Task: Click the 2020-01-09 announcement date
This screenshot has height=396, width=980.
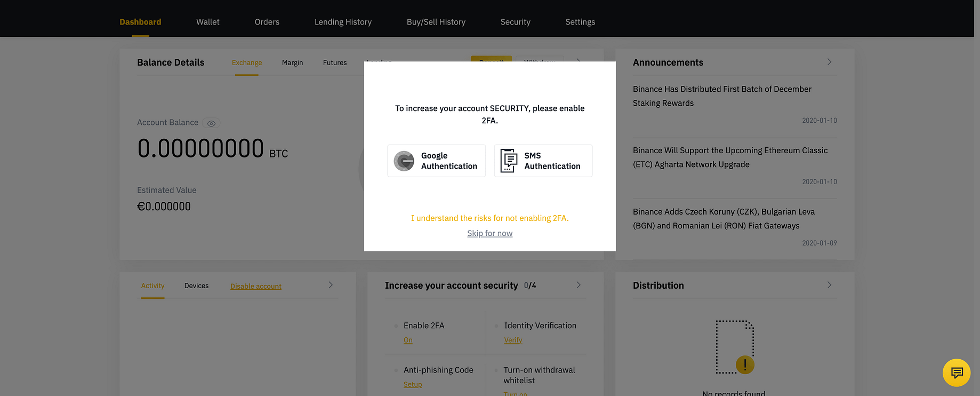Action: pos(820,243)
